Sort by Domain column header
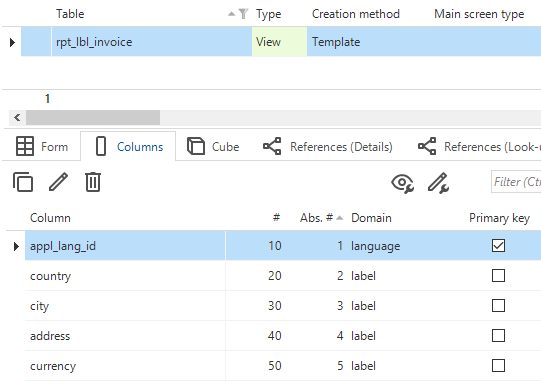The image size is (541, 387). pyautogui.click(x=371, y=218)
